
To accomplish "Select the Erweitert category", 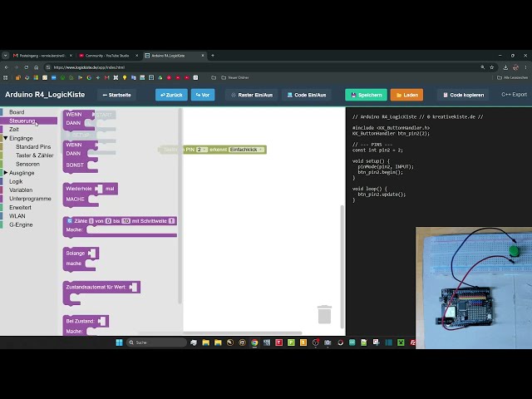I will pos(20,207).
